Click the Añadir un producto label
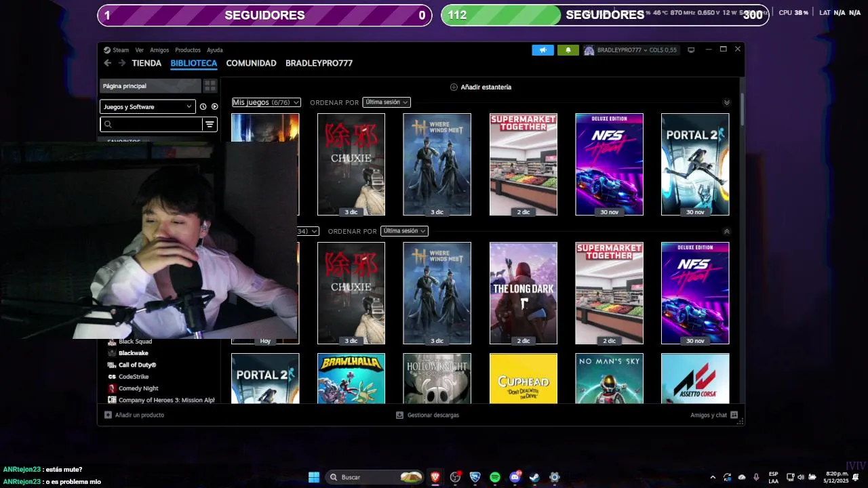Image resolution: width=868 pixels, height=488 pixels. (140, 415)
